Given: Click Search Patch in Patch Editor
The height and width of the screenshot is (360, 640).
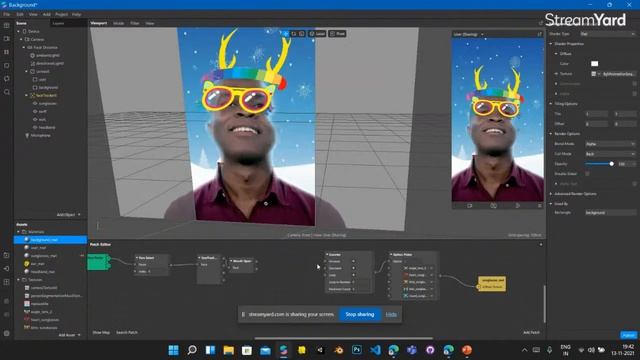Looking at the screenshot, I should coord(127,333).
